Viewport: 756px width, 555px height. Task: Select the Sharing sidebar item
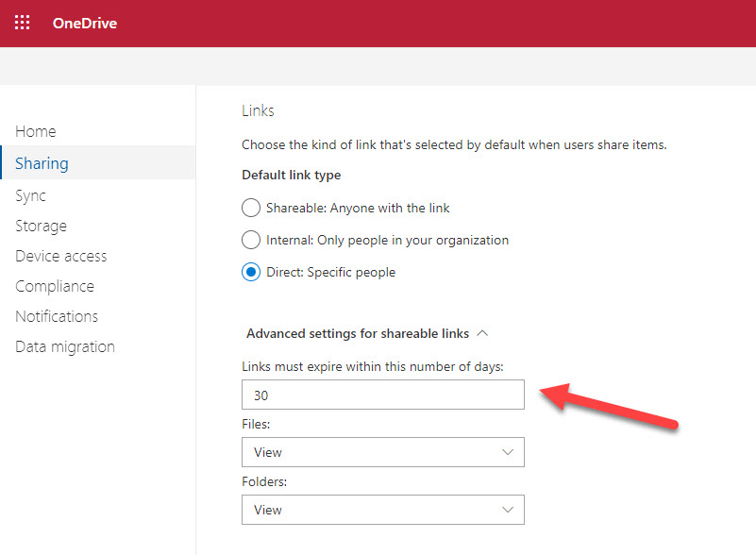[x=42, y=163]
